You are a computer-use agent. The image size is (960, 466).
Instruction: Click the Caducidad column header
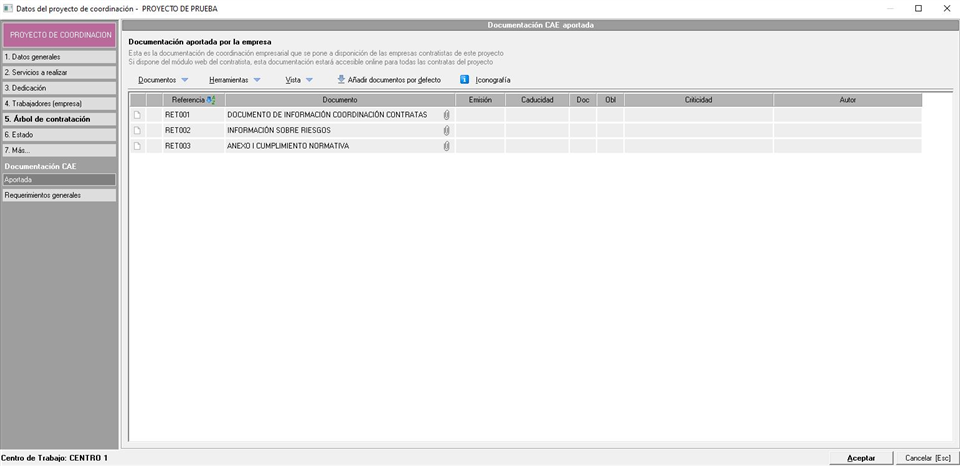(537, 100)
